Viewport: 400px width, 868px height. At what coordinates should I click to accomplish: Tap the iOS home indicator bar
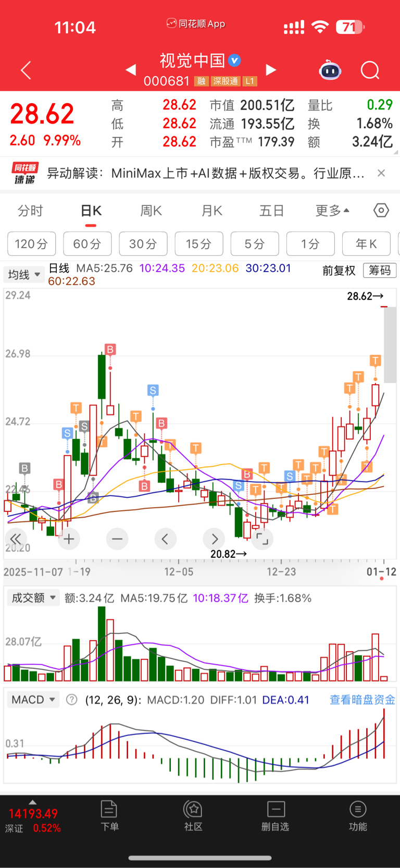(200, 858)
